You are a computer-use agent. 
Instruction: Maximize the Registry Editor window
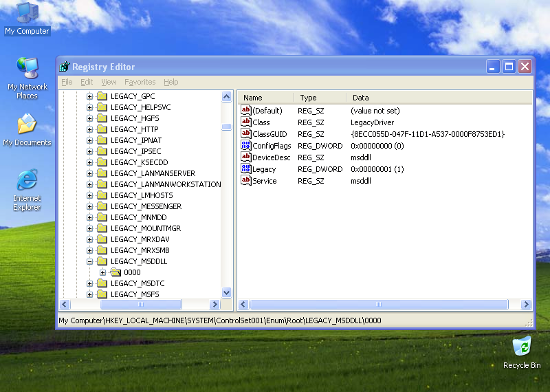[509, 66]
